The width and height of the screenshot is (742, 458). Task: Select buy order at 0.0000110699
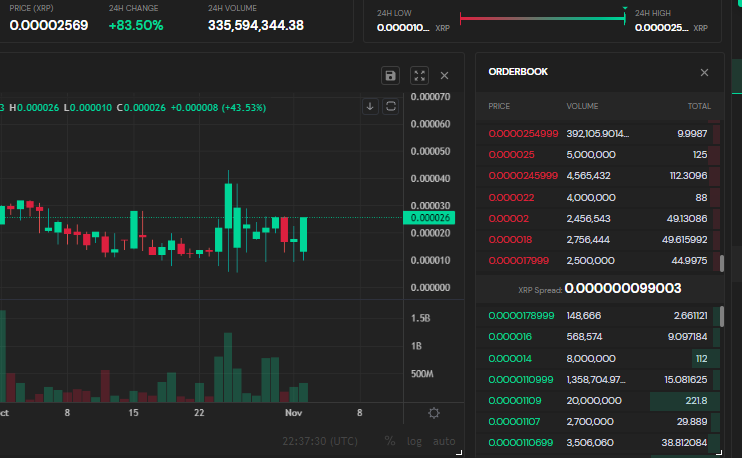[598, 443]
